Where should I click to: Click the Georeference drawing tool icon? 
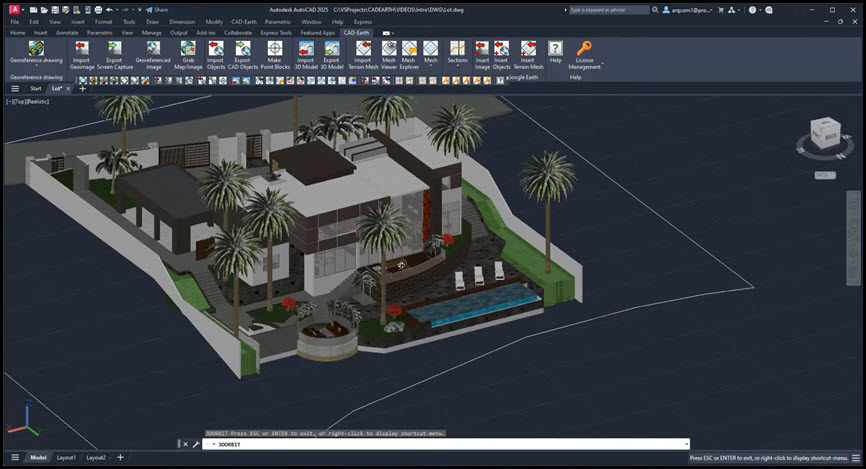pos(36,48)
